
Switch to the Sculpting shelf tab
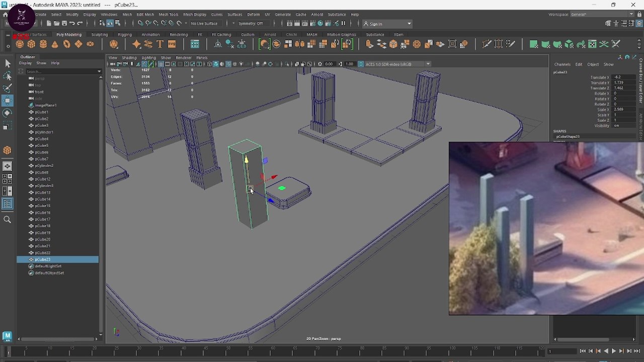click(x=100, y=35)
